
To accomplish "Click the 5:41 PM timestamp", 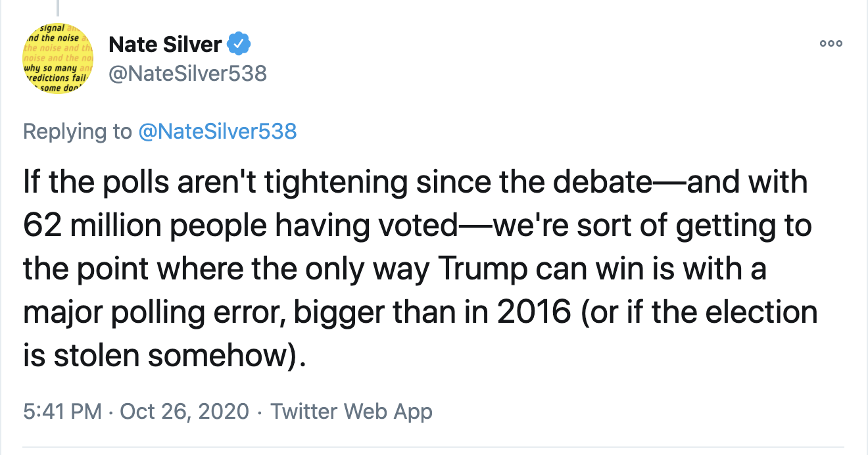I will (x=62, y=412).
